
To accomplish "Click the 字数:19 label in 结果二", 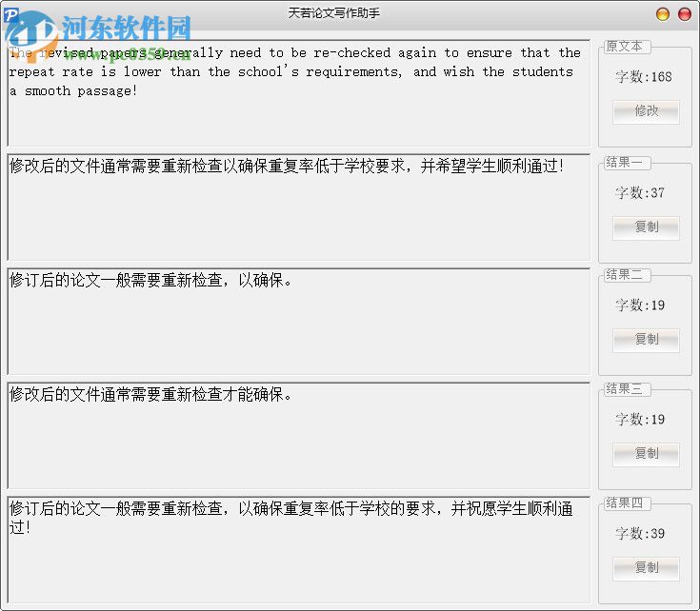I will 640,305.
